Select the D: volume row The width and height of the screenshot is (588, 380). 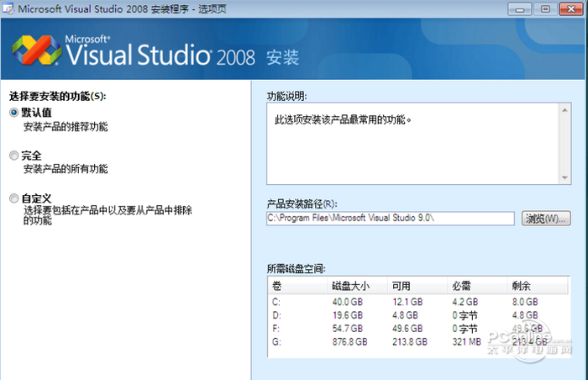[x=419, y=315]
